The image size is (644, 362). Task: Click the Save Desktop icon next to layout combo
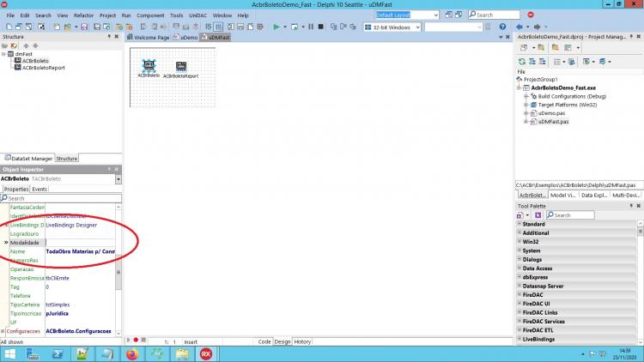449,15
